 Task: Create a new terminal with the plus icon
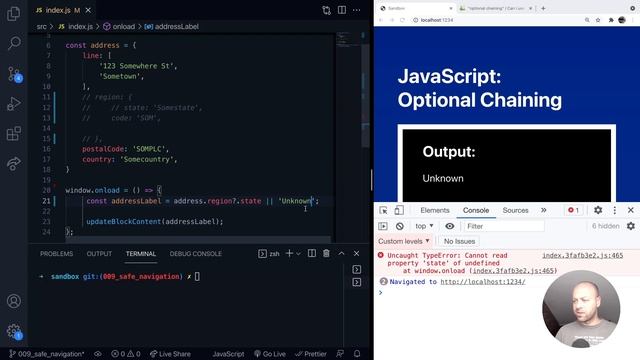[x=289, y=253]
